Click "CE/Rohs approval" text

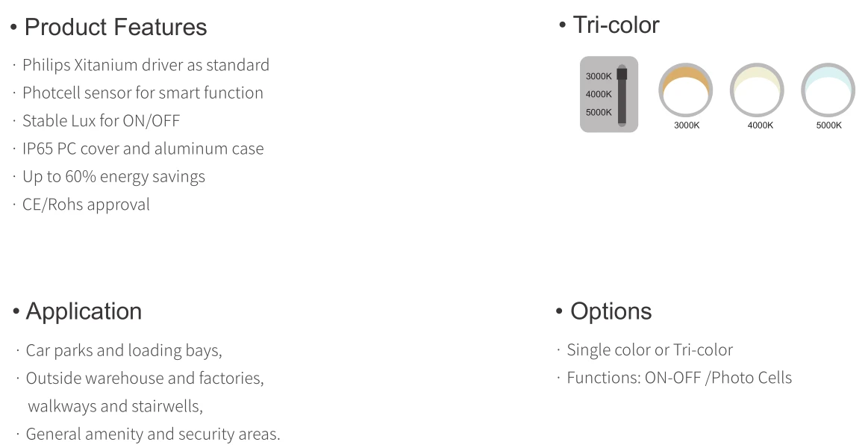point(86,205)
